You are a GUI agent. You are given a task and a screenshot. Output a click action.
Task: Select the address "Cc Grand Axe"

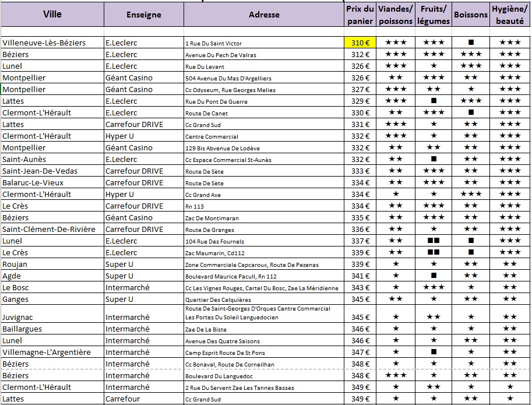tap(203, 195)
